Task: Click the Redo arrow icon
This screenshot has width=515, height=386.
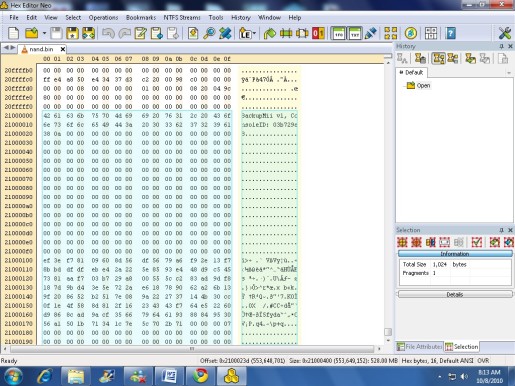Action: [124, 33]
